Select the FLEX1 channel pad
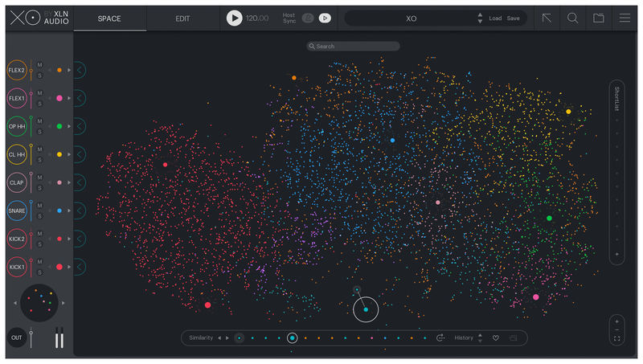 17,98
